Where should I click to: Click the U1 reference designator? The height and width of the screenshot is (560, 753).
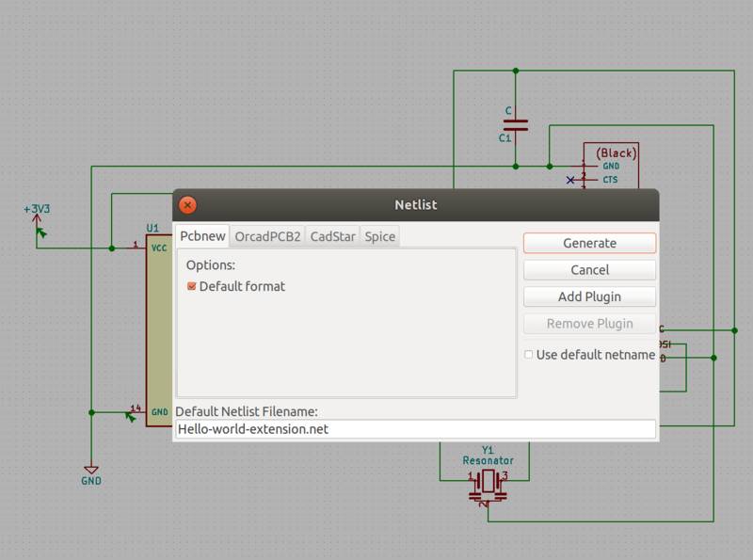[x=152, y=227]
